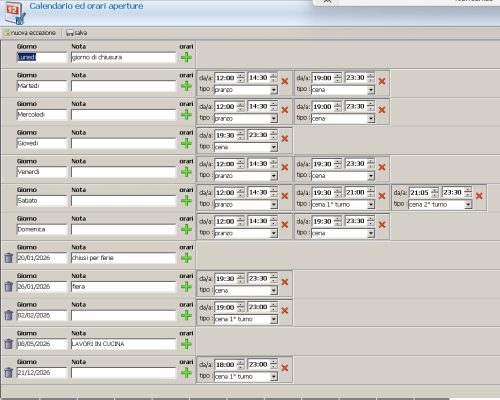Open Martedì cena tipo dropdown
The height and width of the screenshot is (400, 500).
click(371, 90)
